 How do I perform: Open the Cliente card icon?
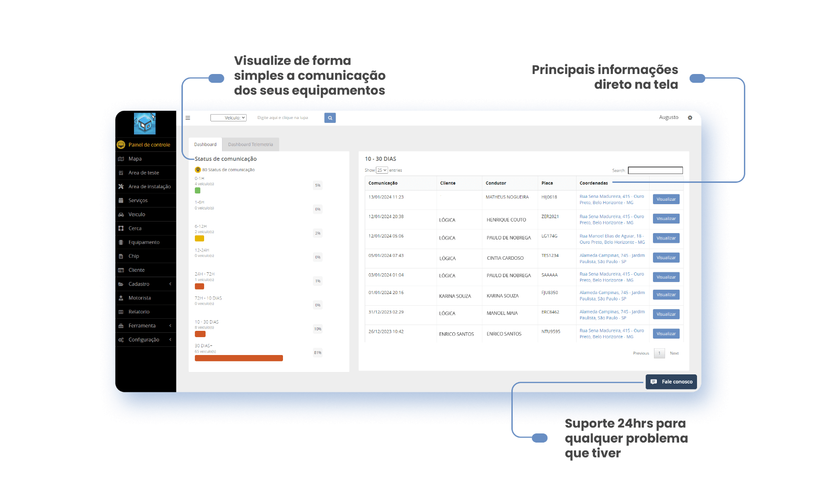[x=121, y=270]
